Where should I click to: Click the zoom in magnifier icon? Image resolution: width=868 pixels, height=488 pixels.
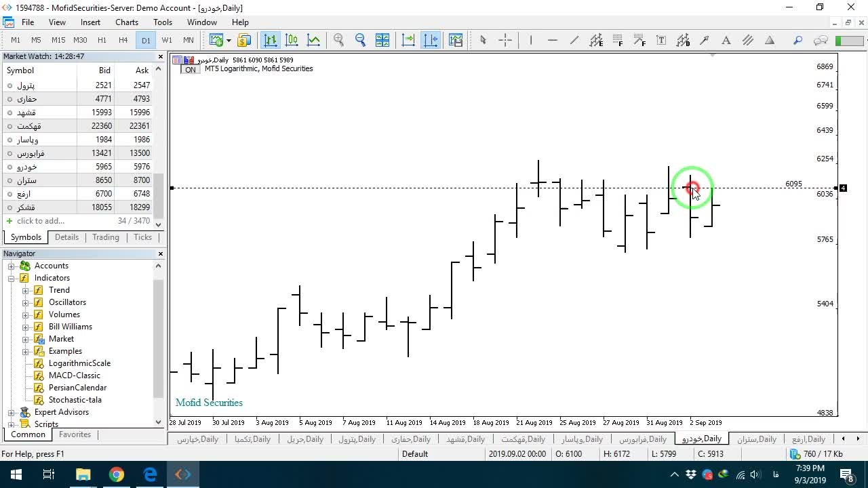point(339,40)
